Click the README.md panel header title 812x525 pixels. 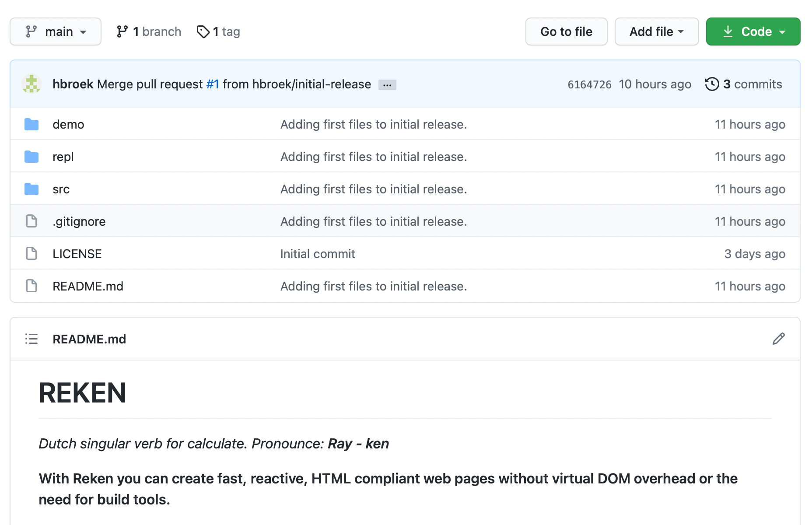[89, 339]
